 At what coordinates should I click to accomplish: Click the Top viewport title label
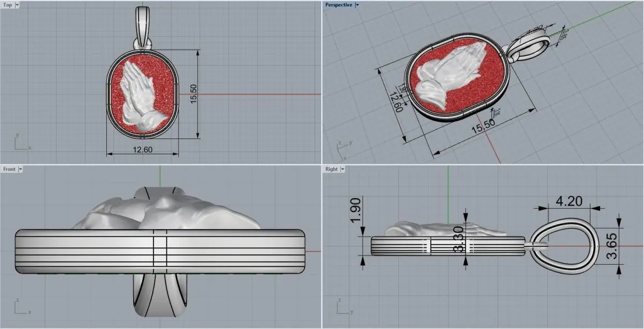[x=8, y=5]
